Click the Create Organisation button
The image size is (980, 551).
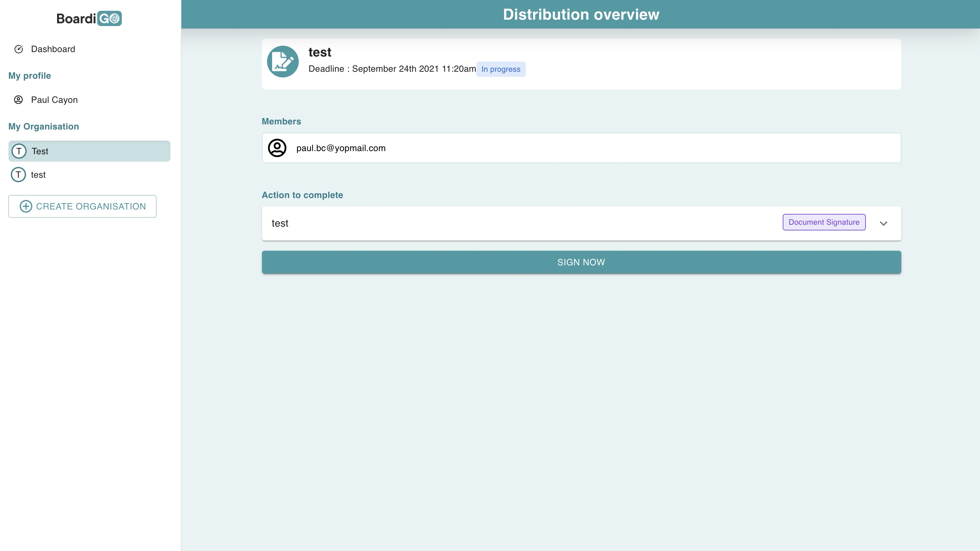[x=82, y=206]
